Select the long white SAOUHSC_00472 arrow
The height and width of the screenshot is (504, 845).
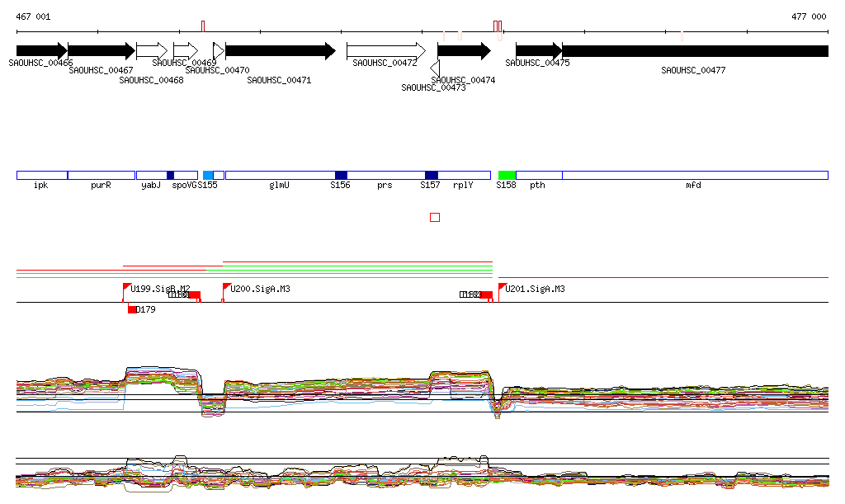[x=386, y=51]
